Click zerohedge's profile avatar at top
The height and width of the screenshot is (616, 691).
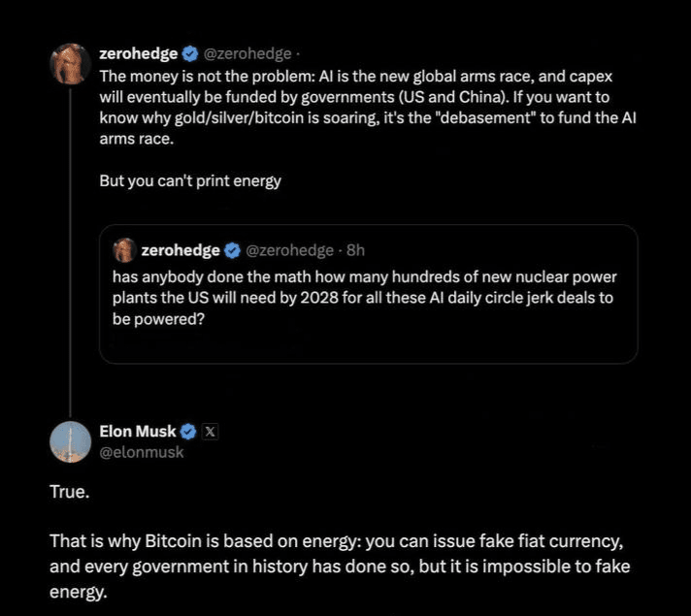click(x=70, y=64)
